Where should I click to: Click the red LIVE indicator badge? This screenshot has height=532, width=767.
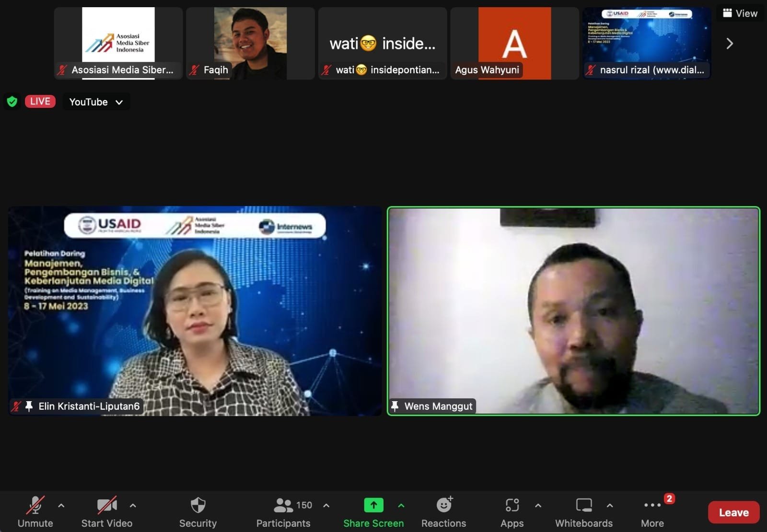40,102
